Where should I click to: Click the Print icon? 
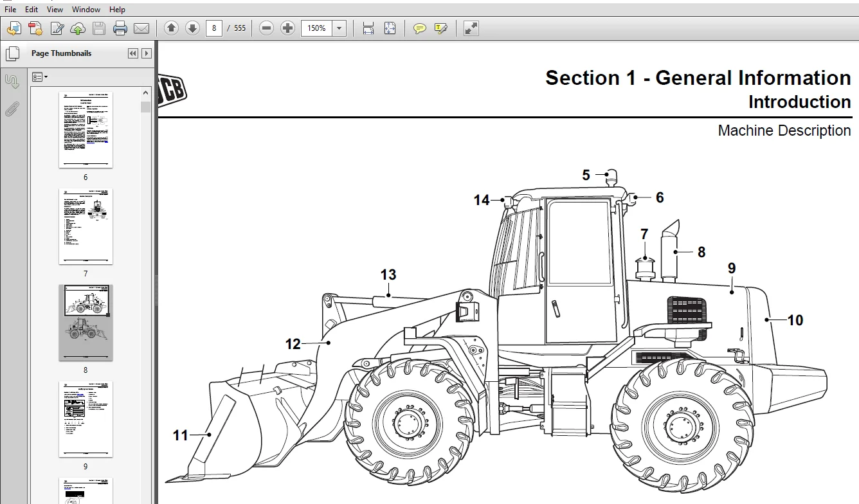pos(120,28)
